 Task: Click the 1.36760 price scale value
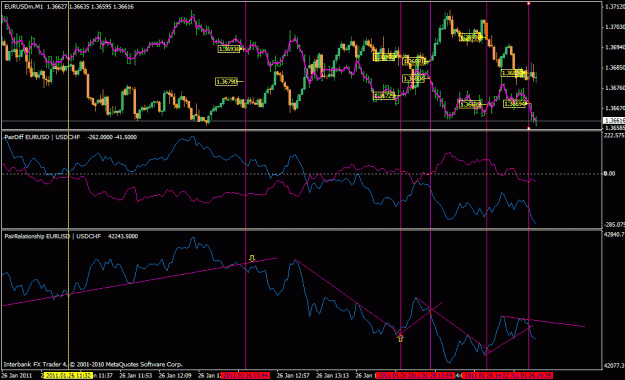coord(615,88)
